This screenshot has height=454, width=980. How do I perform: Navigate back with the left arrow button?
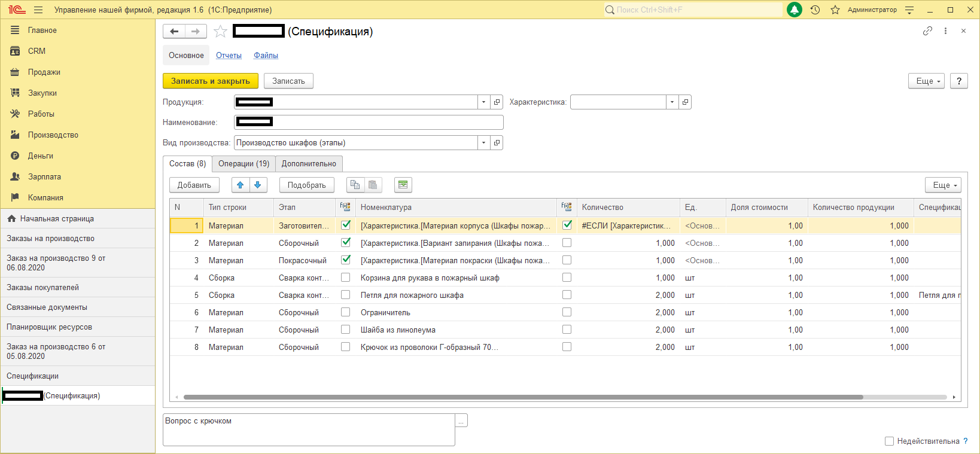(174, 32)
